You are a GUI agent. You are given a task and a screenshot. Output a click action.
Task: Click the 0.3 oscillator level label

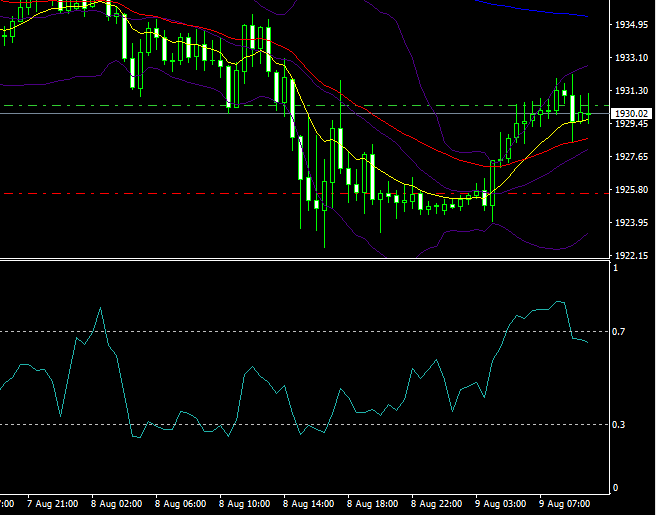pyautogui.click(x=619, y=425)
